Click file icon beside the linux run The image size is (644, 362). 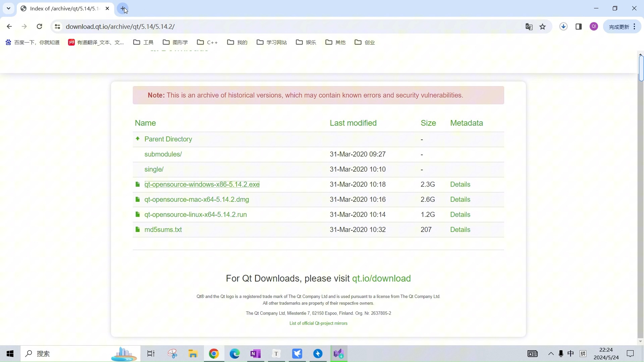[138, 214]
